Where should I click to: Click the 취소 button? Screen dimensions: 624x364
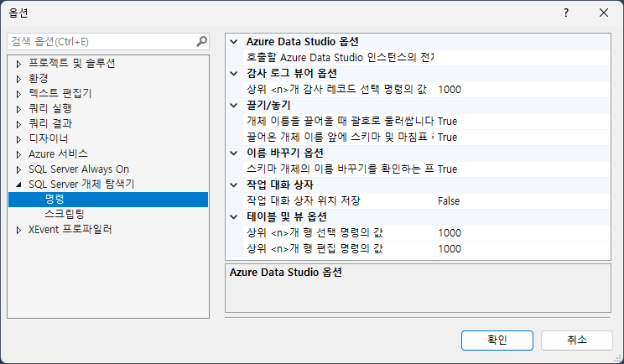click(x=577, y=341)
